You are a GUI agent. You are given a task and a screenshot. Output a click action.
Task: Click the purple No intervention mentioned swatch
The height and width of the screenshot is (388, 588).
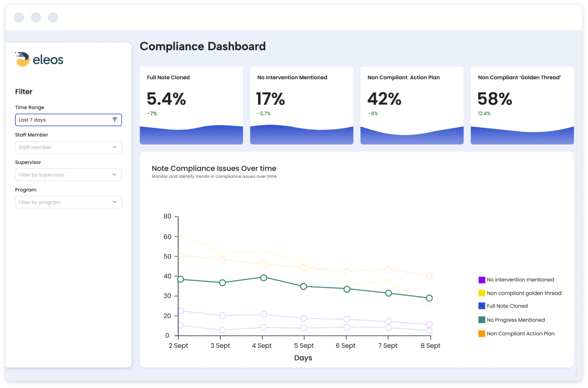pyautogui.click(x=482, y=280)
